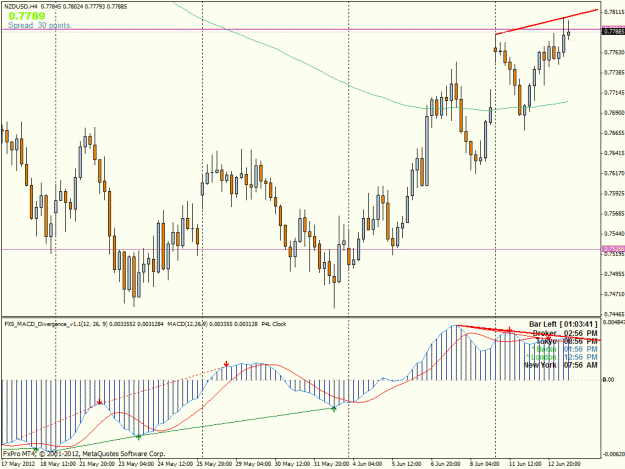Click the '24 May 12:00' time axis label
The height and width of the screenshot is (469, 625).
tap(175, 464)
